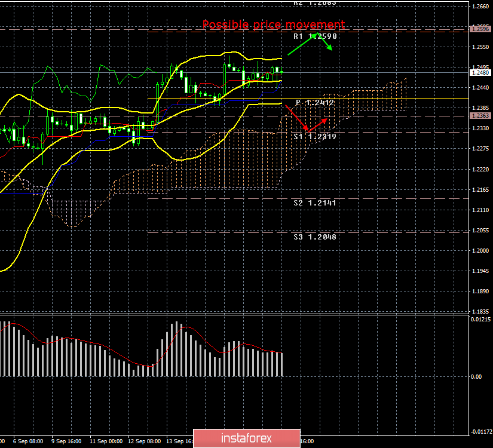Click the red downward arrow below pivot
This screenshot has height=448, width=493.
[296, 118]
